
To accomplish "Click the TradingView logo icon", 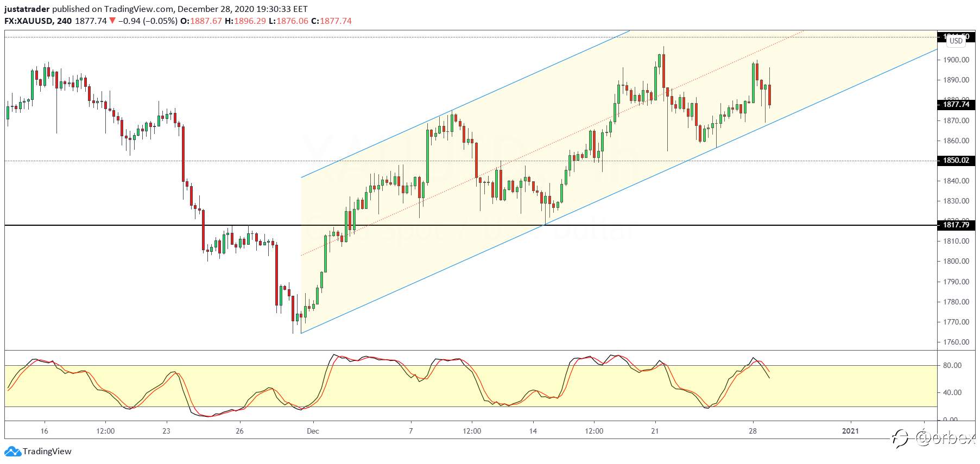I will point(12,452).
